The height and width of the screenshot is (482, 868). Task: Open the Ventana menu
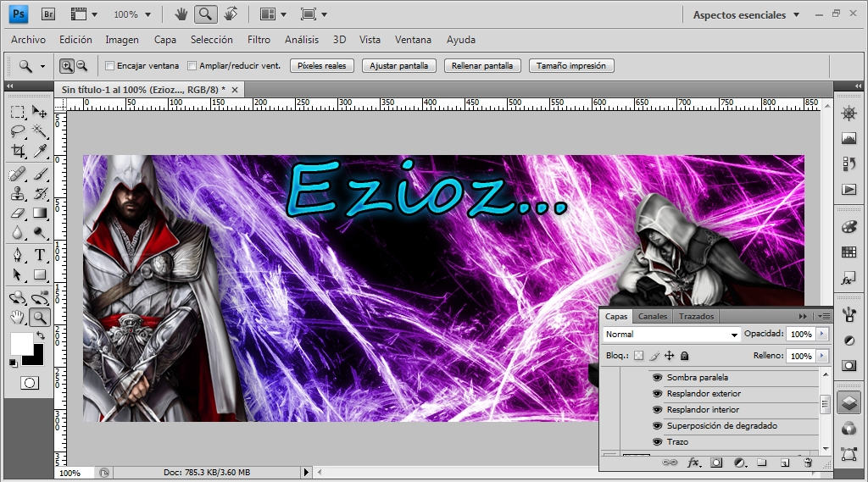413,40
